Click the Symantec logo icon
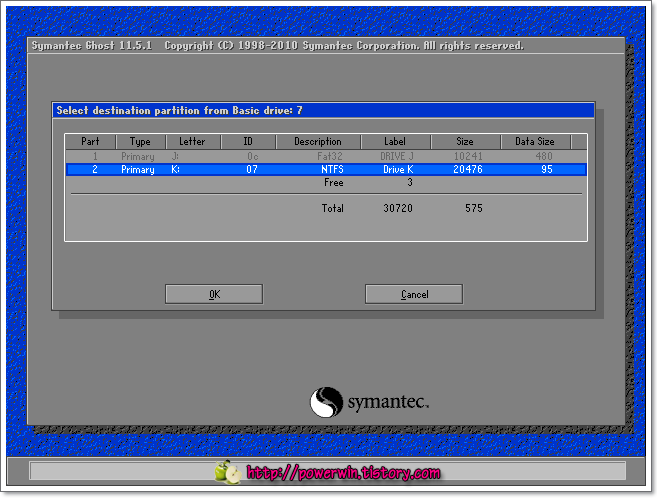Viewport: 658px width, 498px height. click(x=326, y=402)
